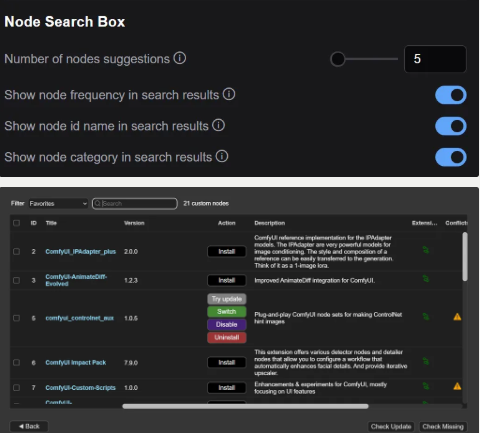Viewport: 480px width, 433px height.
Task: Toggle Show node id name in search results
Action: click(x=451, y=126)
